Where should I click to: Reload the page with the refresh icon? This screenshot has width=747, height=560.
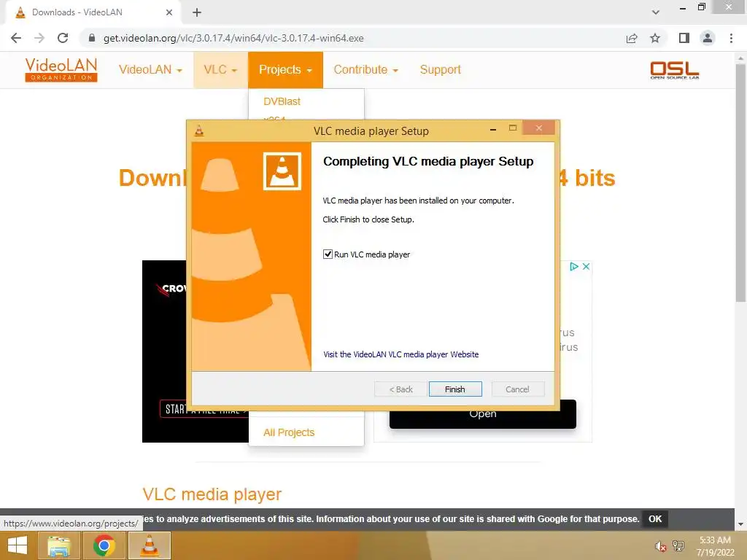pos(63,38)
